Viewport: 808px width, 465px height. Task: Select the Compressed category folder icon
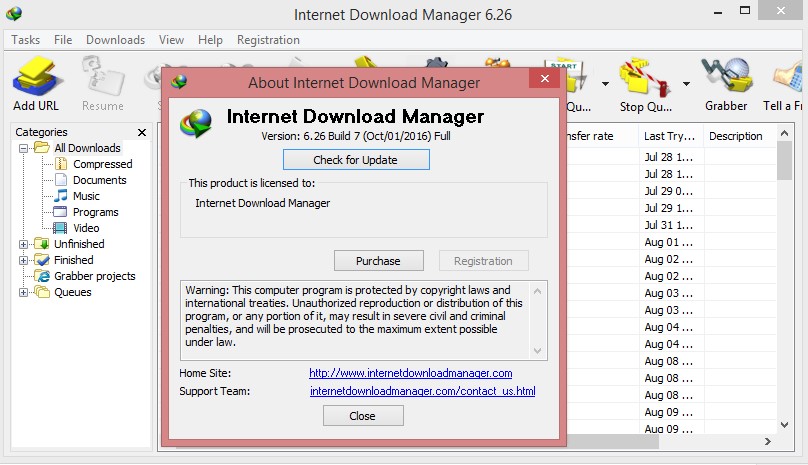coord(61,164)
